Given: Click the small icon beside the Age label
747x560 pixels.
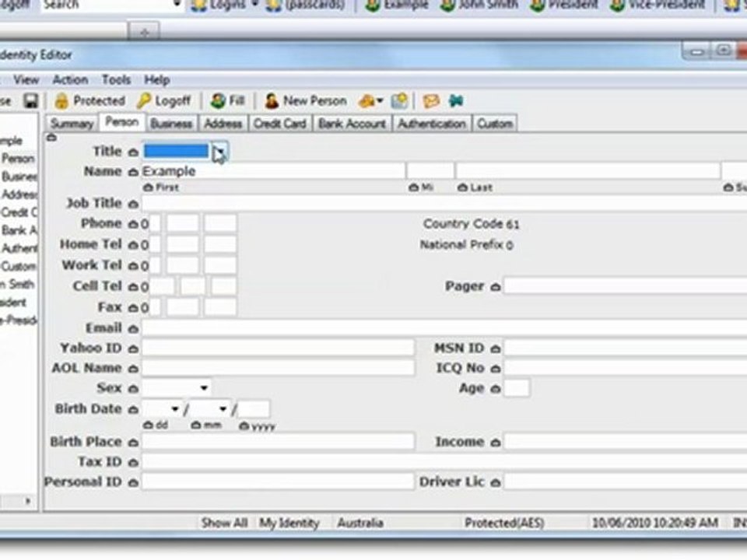Looking at the screenshot, I should pyautogui.click(x=496, y=389).
